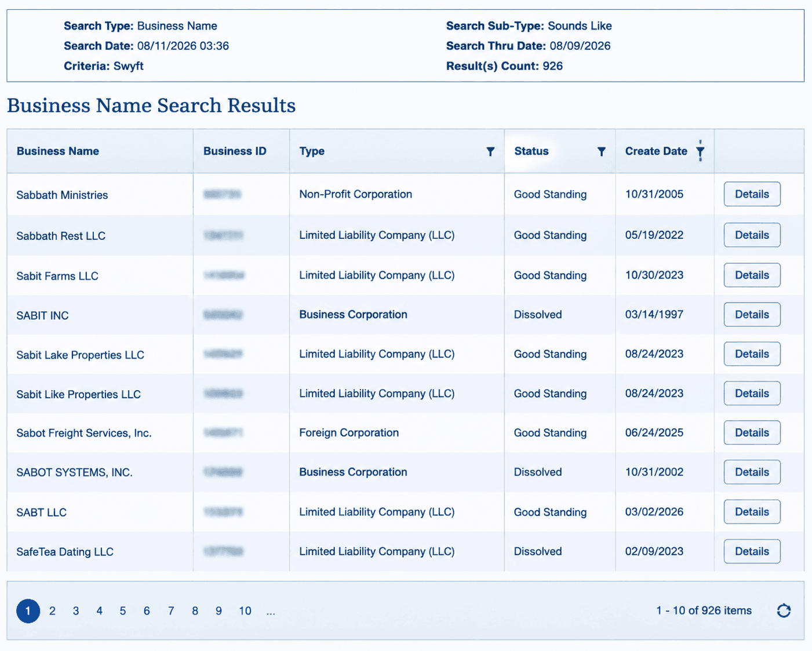Click the create date 10/31/2005

tap(654, 194)
